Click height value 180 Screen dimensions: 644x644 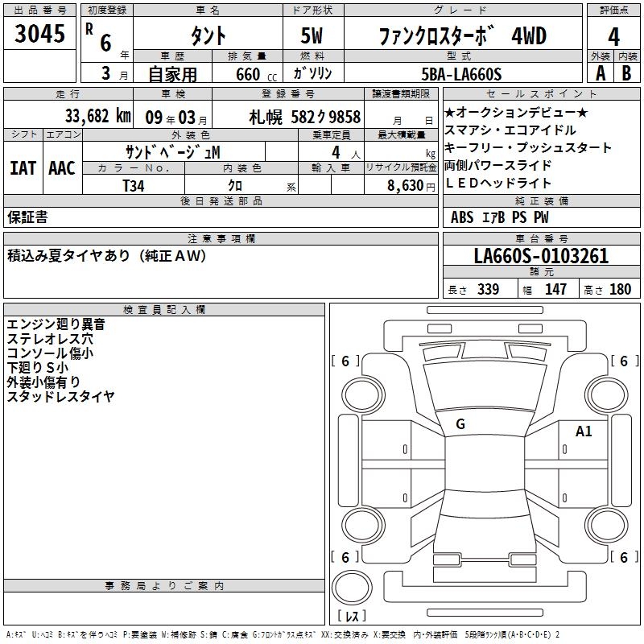pyautogui.click(x=620, y=289)
